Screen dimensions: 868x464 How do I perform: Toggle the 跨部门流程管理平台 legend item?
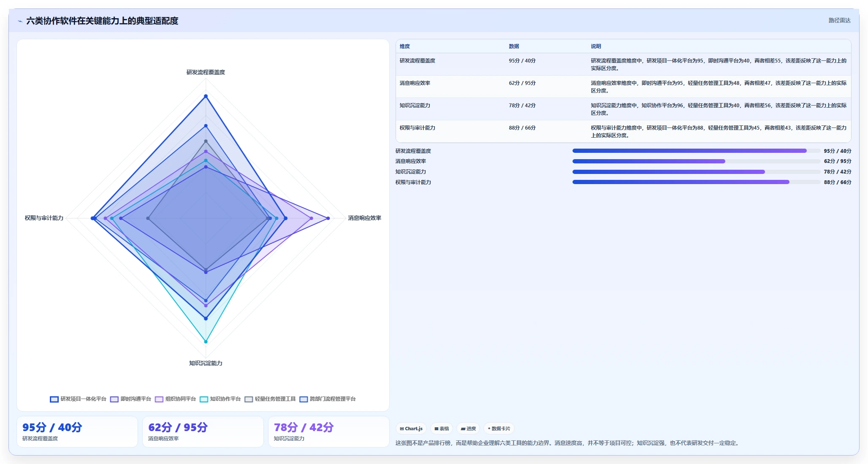coord(328,399)
